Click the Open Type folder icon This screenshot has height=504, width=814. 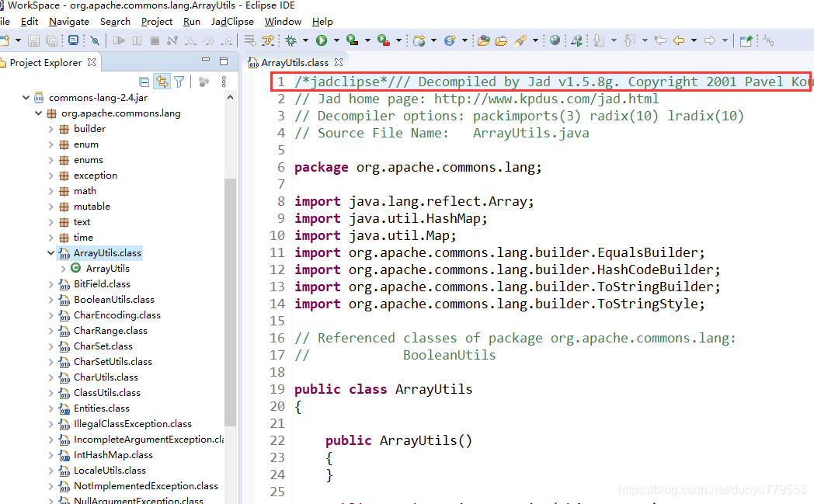pos(484,40)
